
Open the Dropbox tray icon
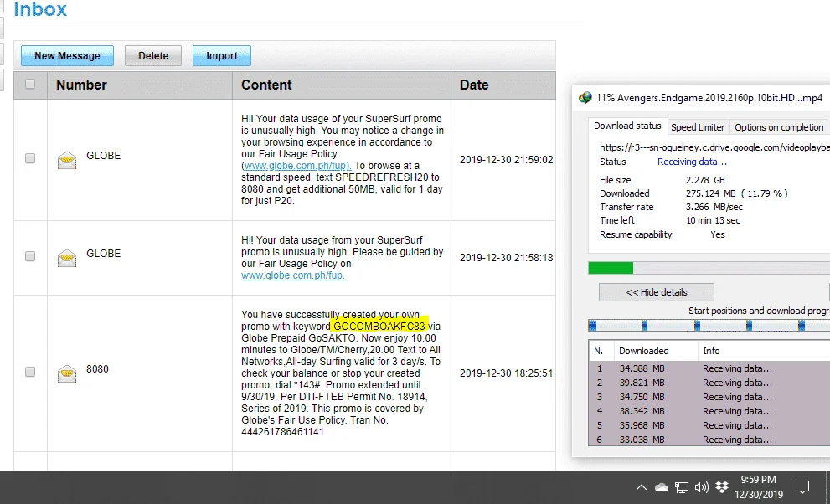click(721, 487)
